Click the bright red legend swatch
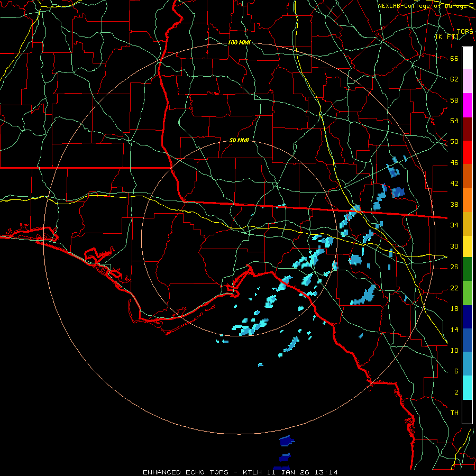 point(467,152)
